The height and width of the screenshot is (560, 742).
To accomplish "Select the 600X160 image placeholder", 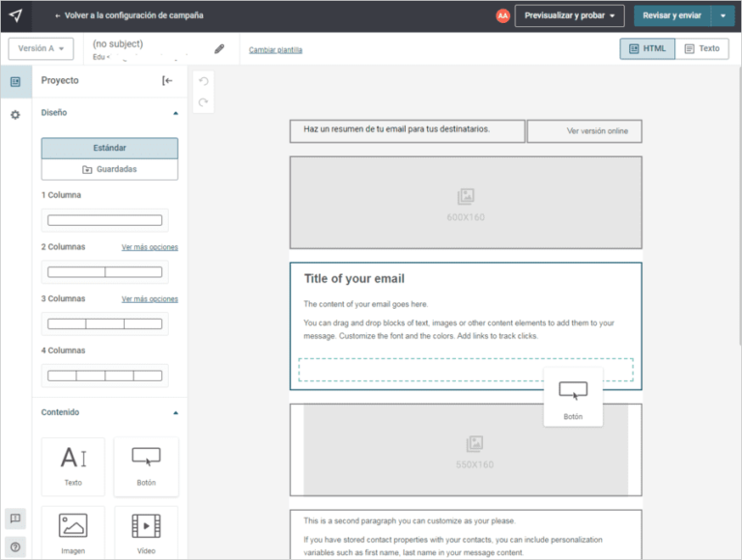I will coord(466,203).
